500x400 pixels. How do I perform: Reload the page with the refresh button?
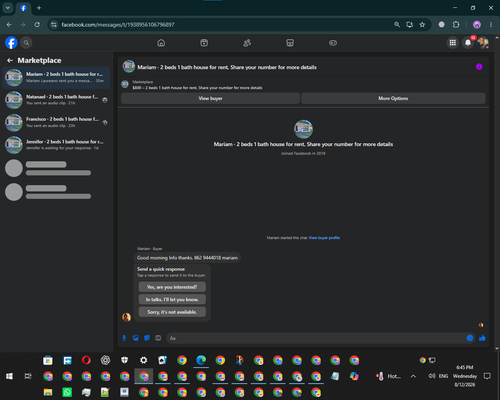coord(37,25)
